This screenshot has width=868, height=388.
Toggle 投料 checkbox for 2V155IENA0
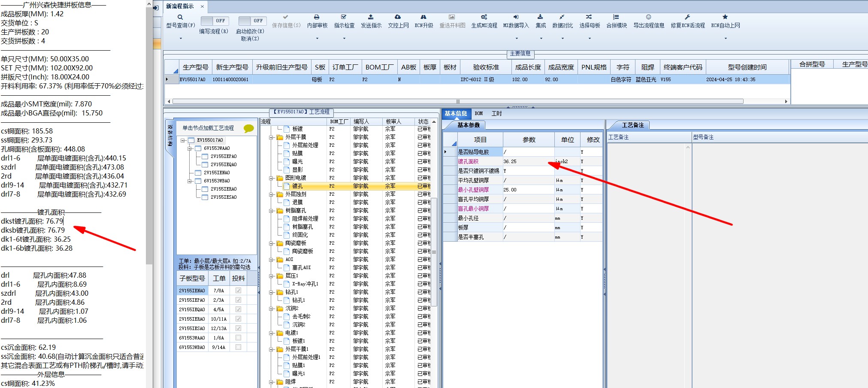tap(239, 291)
